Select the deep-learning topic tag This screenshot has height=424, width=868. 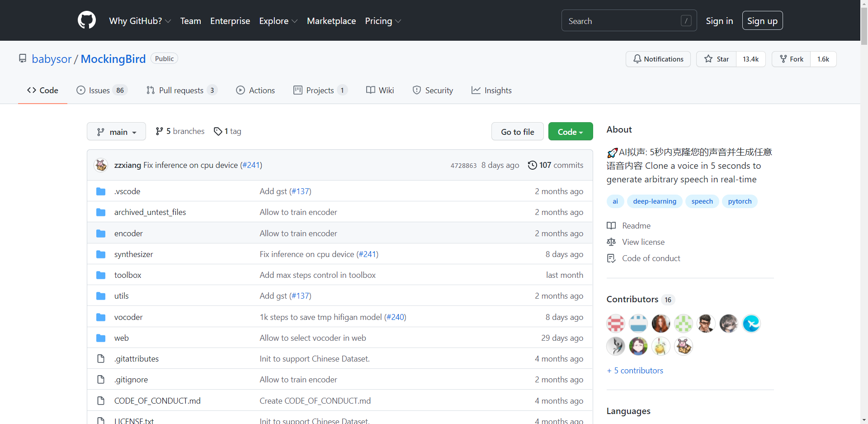click(655, 201)
